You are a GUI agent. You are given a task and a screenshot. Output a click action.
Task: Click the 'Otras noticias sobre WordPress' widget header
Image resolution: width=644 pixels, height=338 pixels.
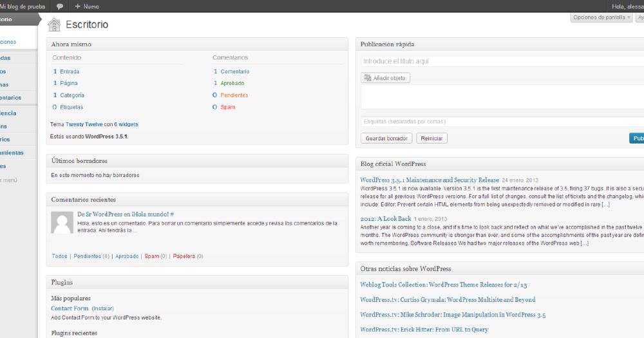pyautogui.click(x=500, y=269)
